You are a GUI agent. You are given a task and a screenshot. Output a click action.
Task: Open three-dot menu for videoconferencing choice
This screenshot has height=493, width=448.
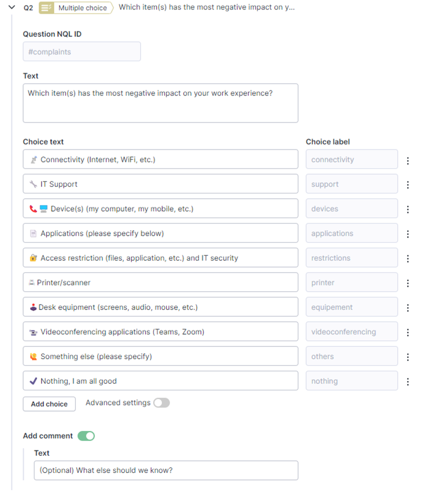(x=408, y=332)
